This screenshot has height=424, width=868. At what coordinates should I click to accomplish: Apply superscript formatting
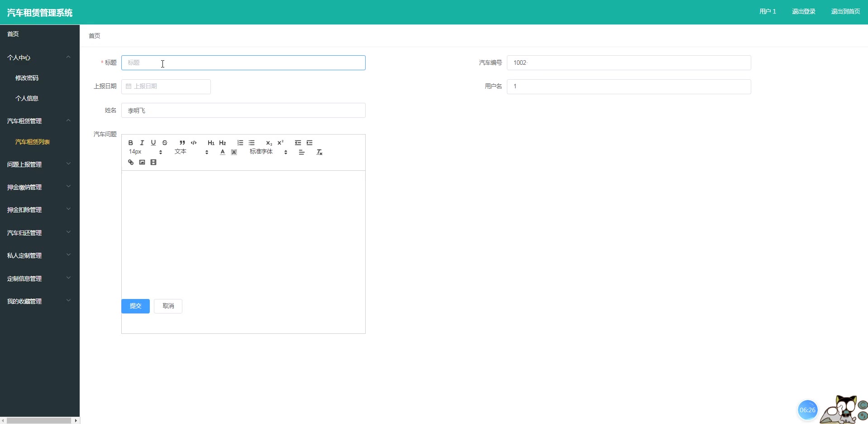(x=281, y=143)
